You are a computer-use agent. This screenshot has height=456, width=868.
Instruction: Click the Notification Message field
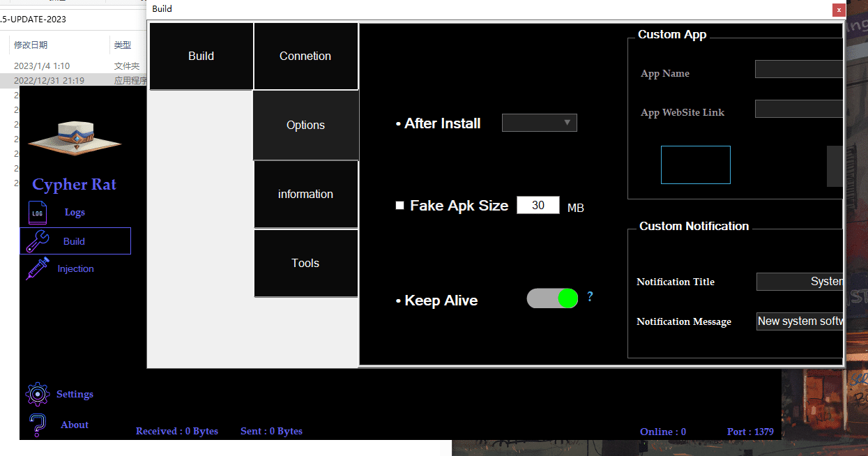click(800, 321)
